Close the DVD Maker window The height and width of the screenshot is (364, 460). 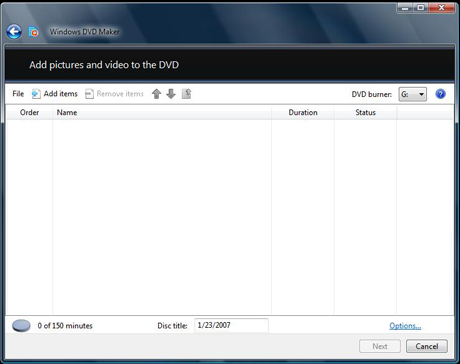coord(442,7)
